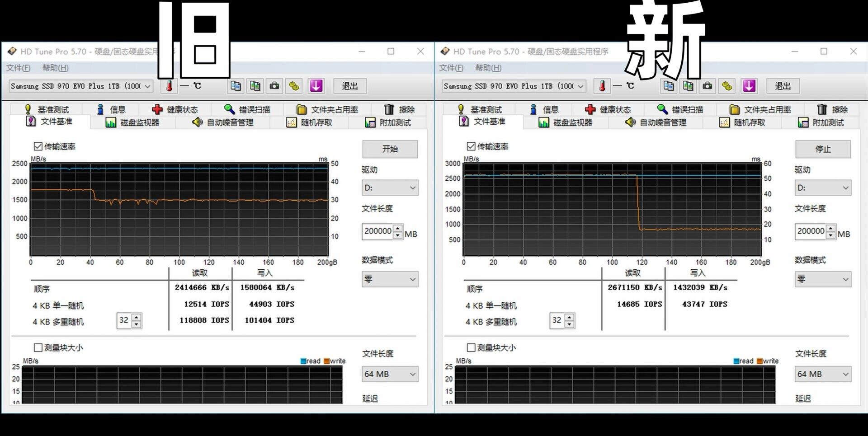Image resolution: width=868 pixels, height=436 pixels.
Task: Click the purple download arrow icon in the old window
Action: [316, 86]
